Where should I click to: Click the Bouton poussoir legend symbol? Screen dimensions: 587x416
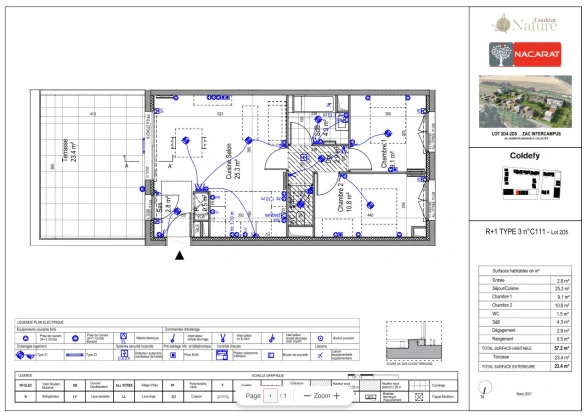click(x=320, y=338)
